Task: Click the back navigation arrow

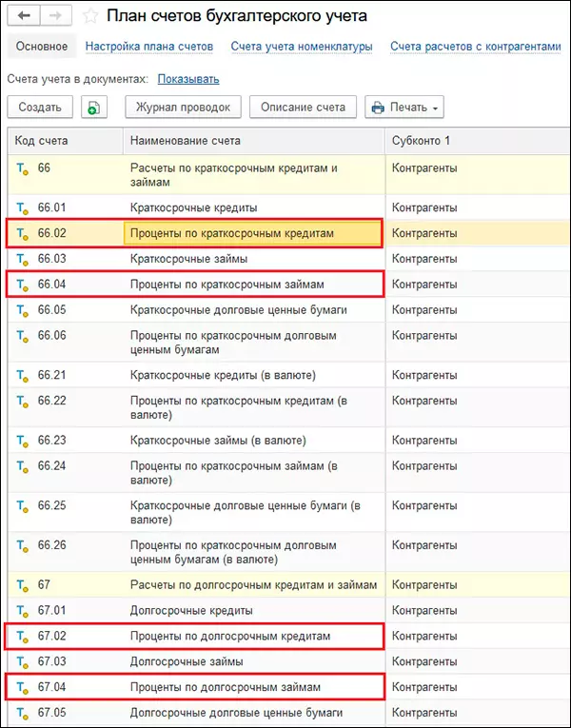Action: tap(24, 16)
